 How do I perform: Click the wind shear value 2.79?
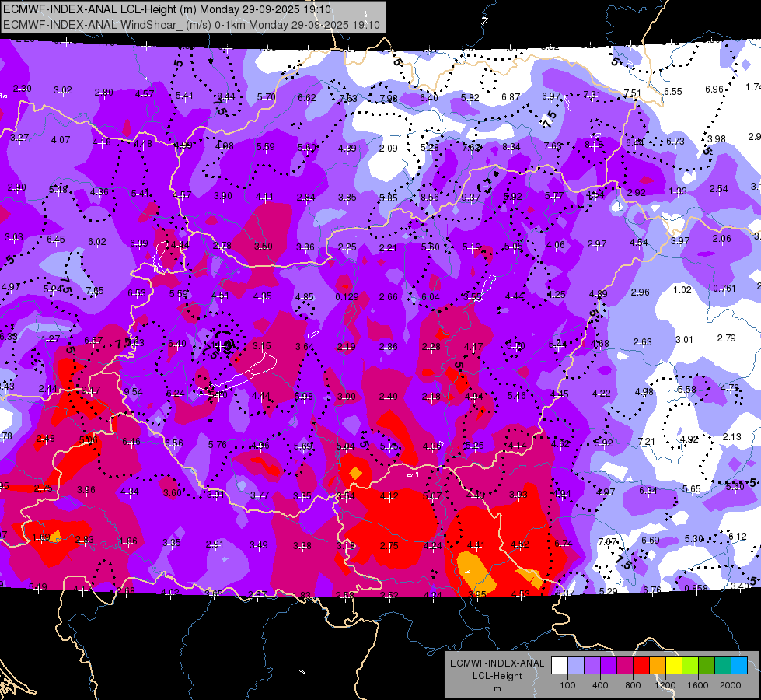726,338
